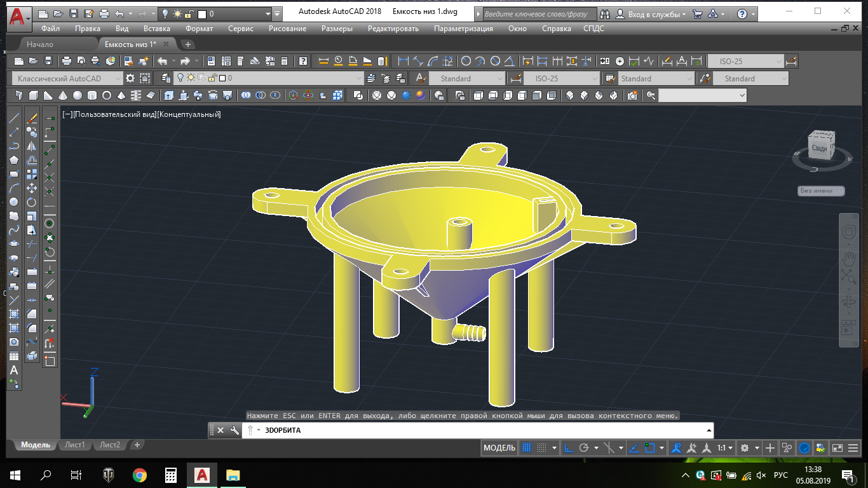868x488 pixels.
Task: Open the Рисование menu
Action: pos(287,29)
